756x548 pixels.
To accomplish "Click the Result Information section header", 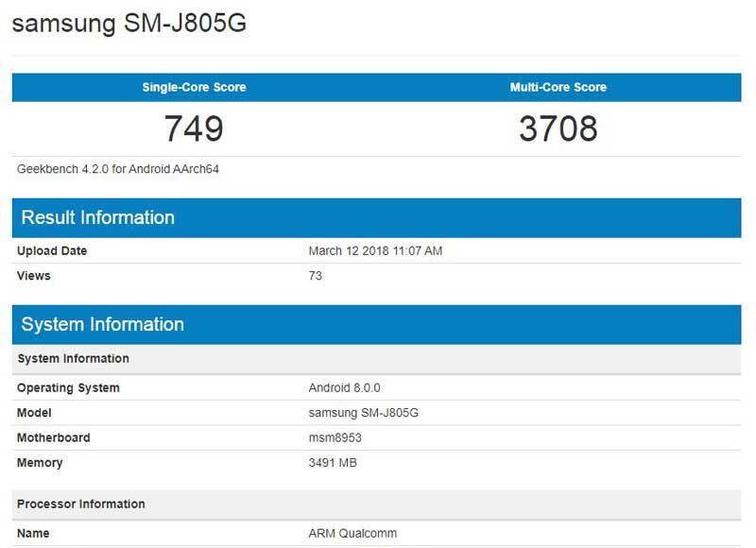I will pyautogui.click(x=98, y=217).
